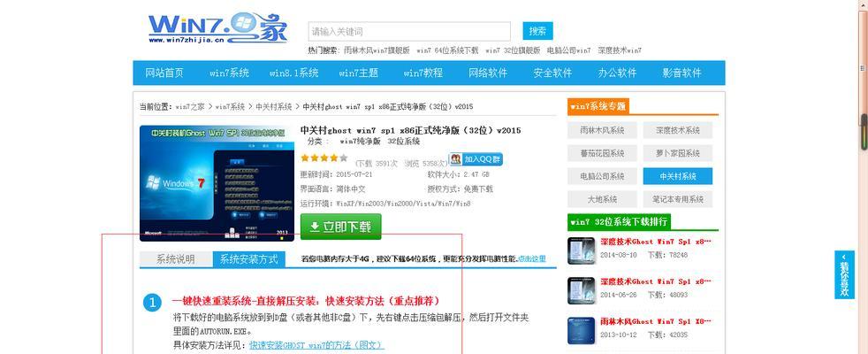Image resolution: width=868 pixels, height=354 pixels.
Task: Click the win7系统专题 section header
Action: click(598, 106)
